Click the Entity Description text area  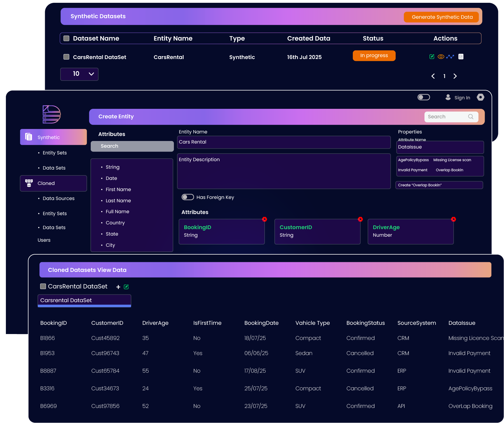click(x=284, y=171)
